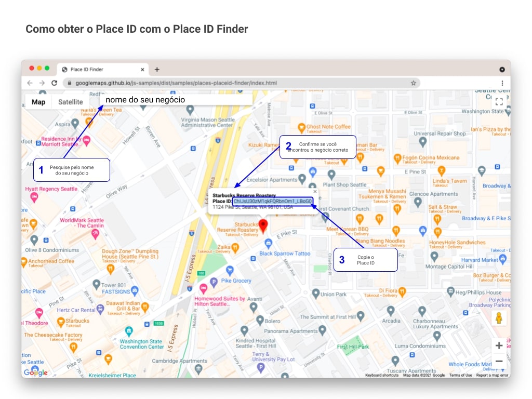Select the Street View pegman
532x399 pixels.
click(x=499, y=318)
